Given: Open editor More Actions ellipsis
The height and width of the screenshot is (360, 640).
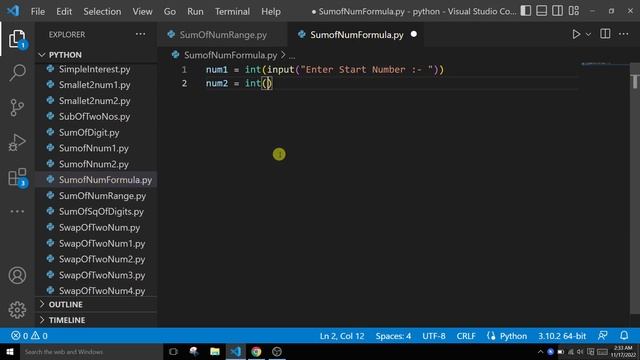Looking at the screenshot, I should 624,34.
